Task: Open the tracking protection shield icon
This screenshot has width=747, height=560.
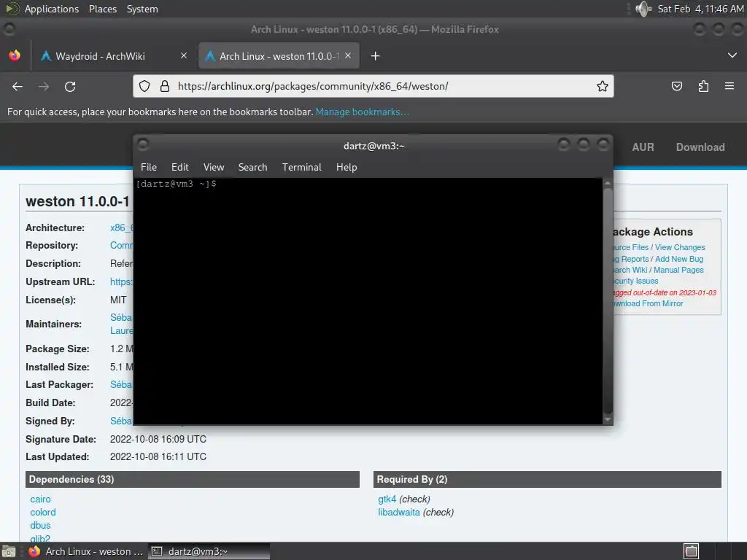Action: pyautogui.click(x=144, y=86)
